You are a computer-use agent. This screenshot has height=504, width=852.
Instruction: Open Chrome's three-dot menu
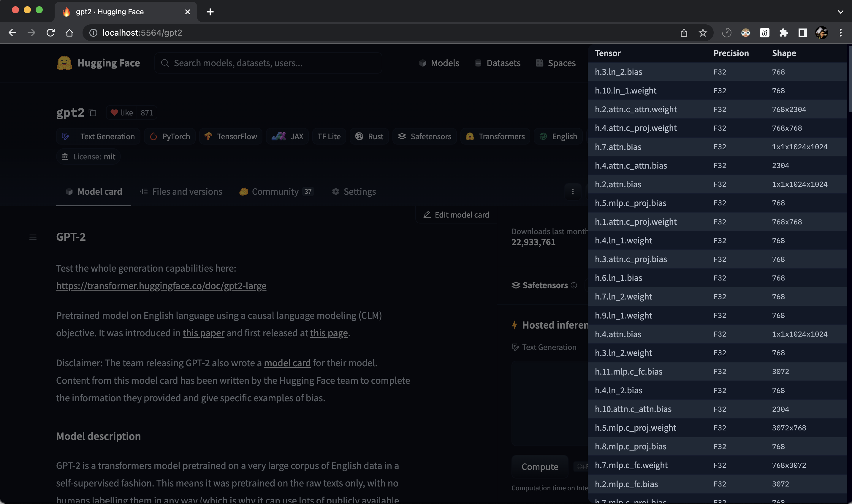[841, 33]
